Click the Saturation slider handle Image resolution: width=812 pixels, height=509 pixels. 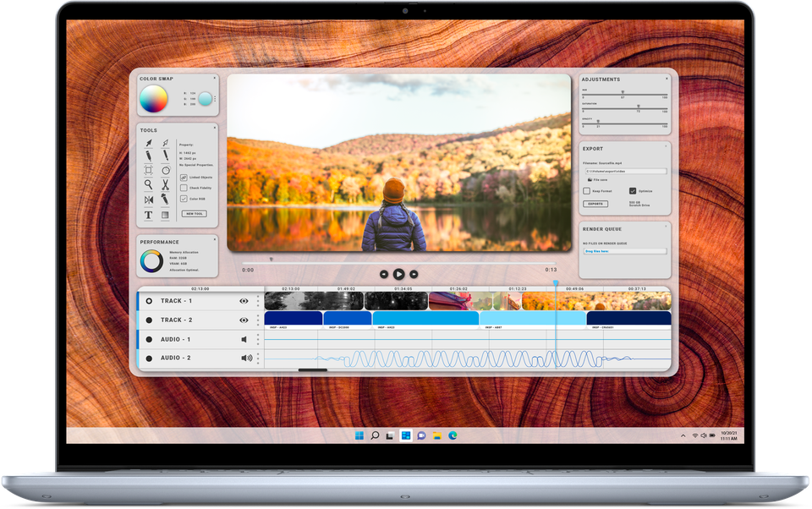(x=638, y=107)
